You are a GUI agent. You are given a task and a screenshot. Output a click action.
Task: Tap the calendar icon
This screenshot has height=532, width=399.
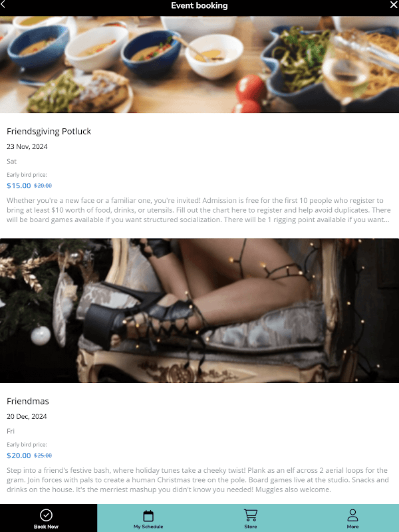pos(148,516)
